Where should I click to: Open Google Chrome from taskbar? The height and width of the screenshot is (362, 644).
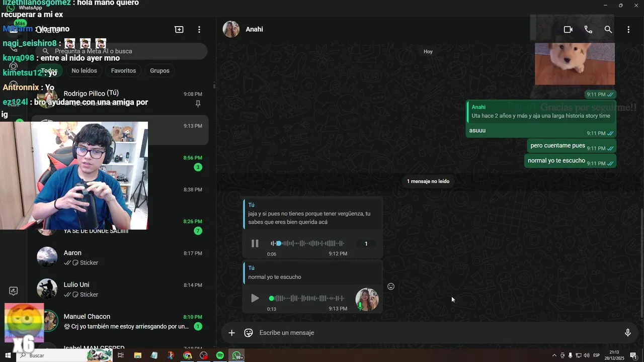click(188, 355)
